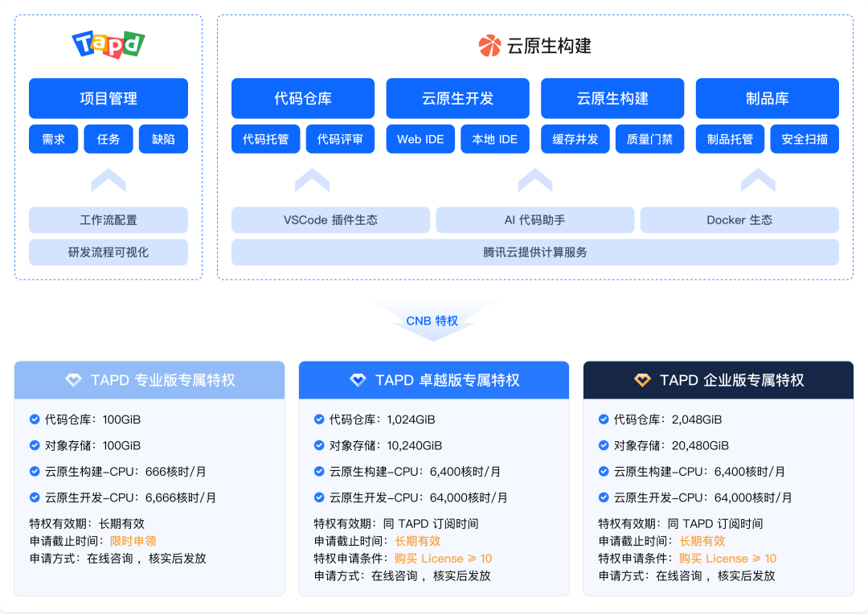Click check icon beside 云原生构建-CPU：666核时/月

[35, 471]
